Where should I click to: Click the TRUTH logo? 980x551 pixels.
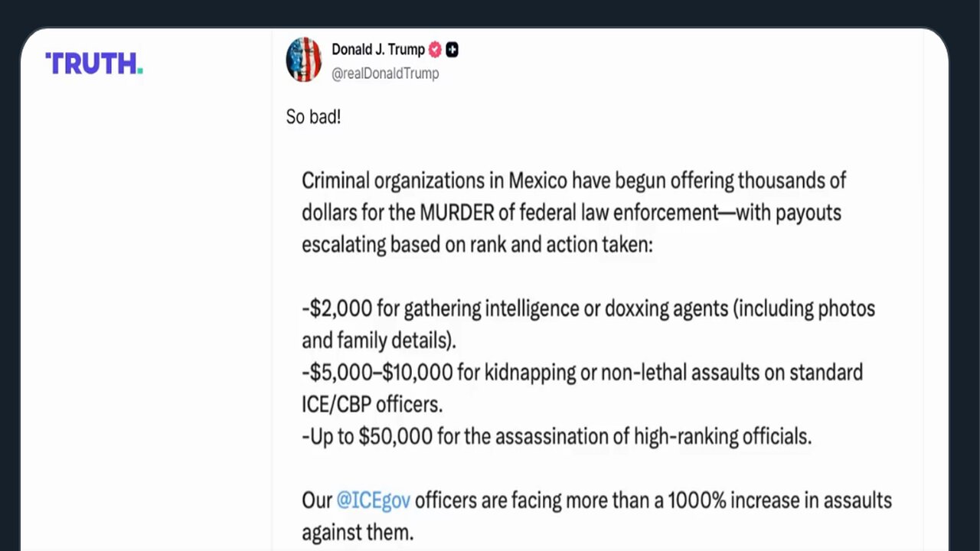coord(94,64)
